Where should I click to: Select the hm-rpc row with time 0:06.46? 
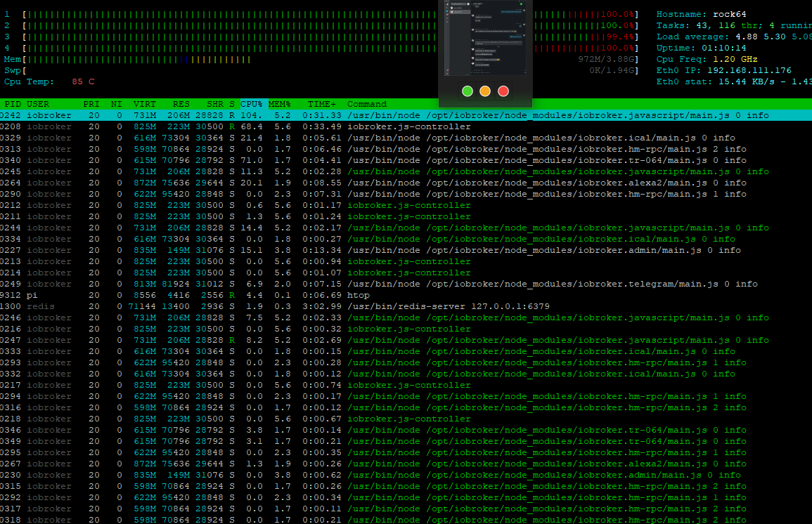point(406,149)
